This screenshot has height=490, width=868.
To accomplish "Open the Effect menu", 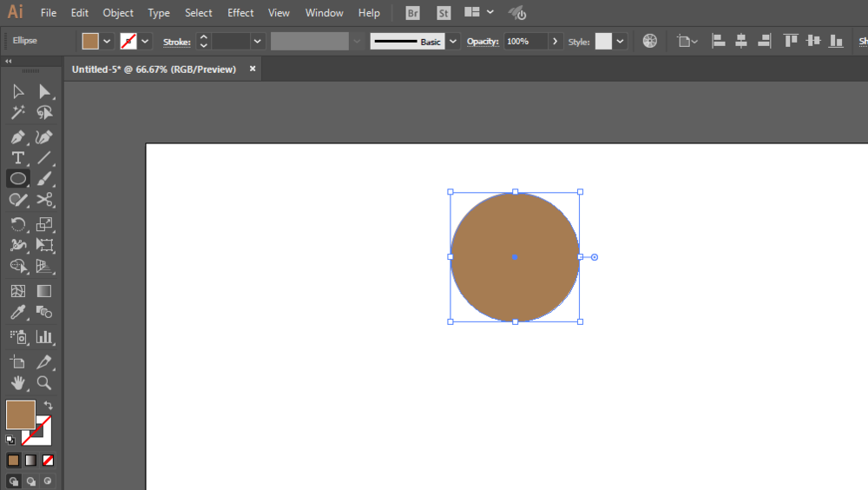I will click(x=240, y=13).
